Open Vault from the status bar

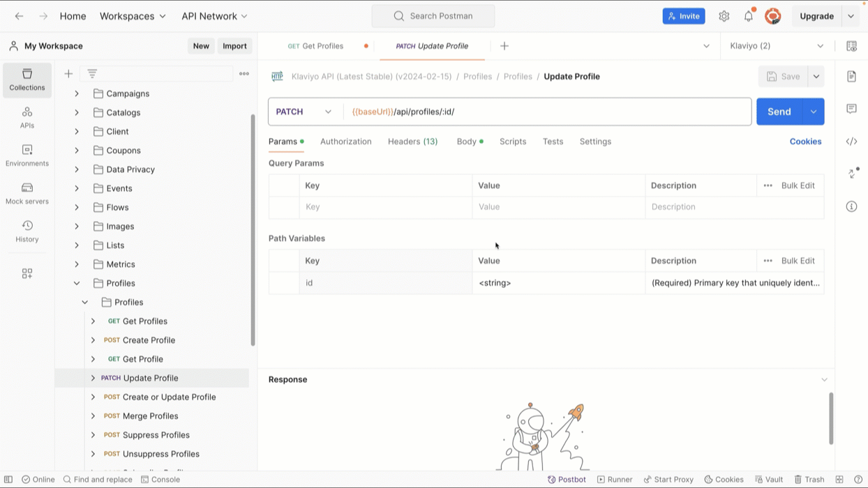pos(768,480)
